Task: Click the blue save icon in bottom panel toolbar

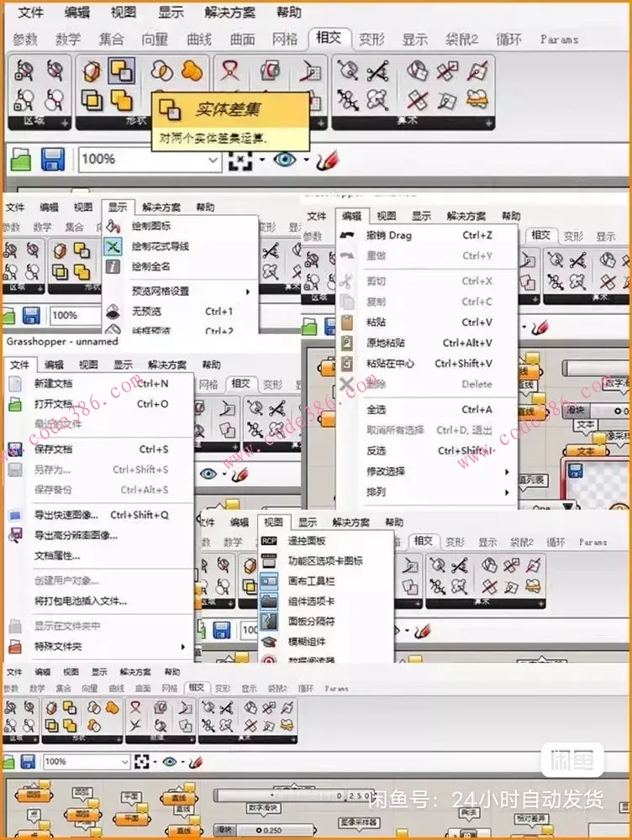Action: click(28, 761)
